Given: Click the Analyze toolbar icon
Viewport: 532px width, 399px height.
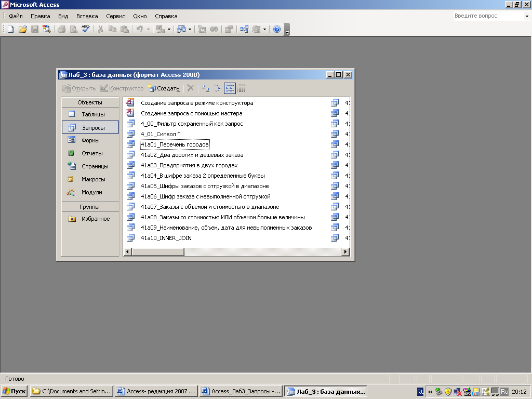Looking at the screenshot, I should [181, 29].
